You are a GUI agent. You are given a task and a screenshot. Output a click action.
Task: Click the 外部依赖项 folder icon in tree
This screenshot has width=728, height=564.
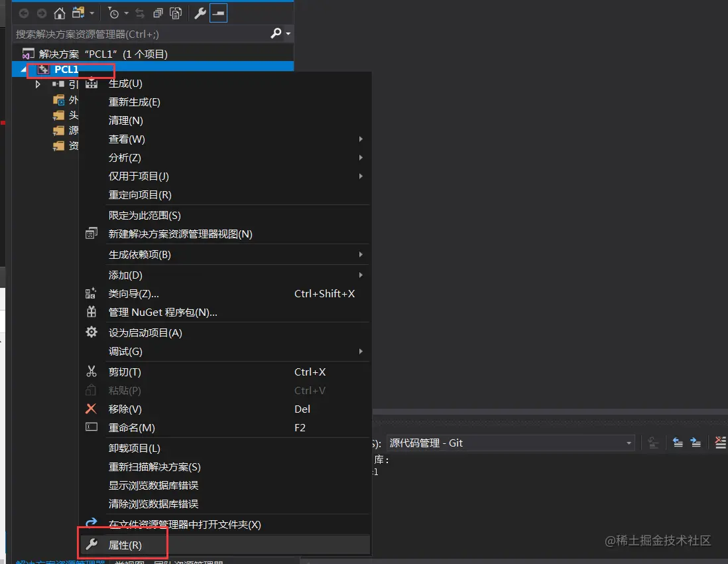pyautogui.click(x=58, y=100)
